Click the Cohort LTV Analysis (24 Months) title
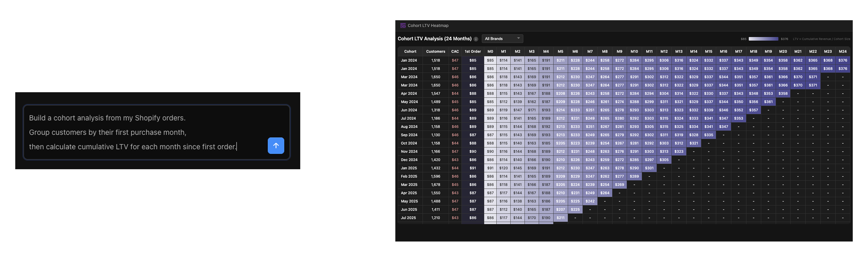 click(x=435, y=38)
